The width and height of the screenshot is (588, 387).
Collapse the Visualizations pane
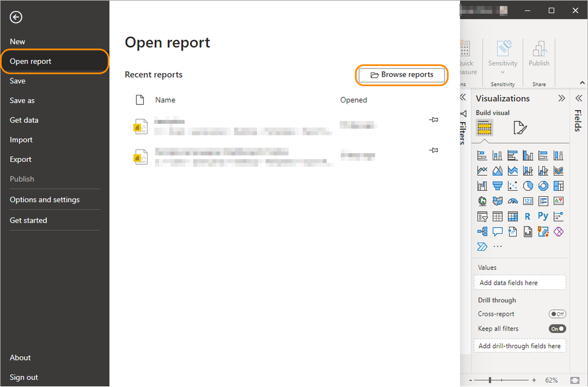pyautogui.click(x=562, y=98)
